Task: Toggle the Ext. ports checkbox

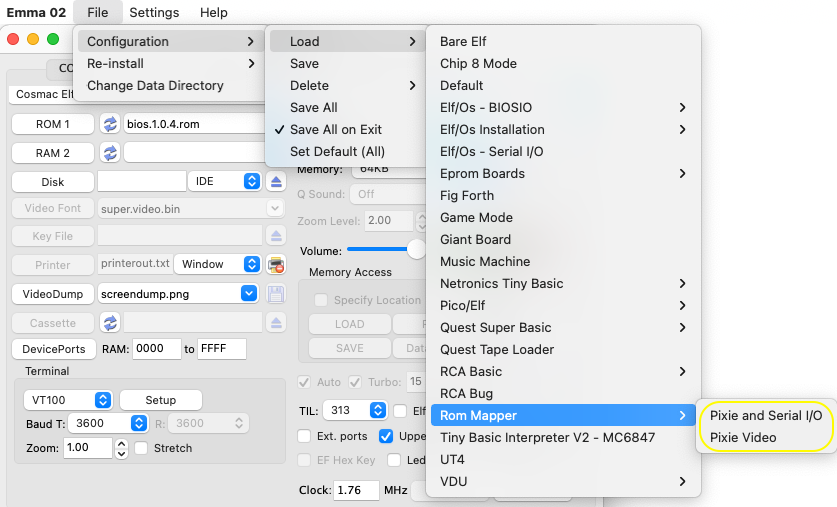Action: [x=304, y=436]
